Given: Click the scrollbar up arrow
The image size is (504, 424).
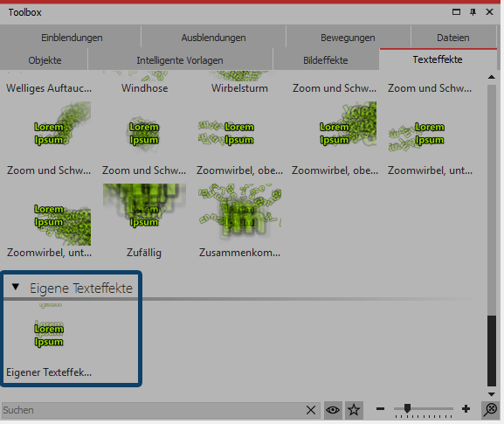Looking at the screenshot, I should coord(492,77).
